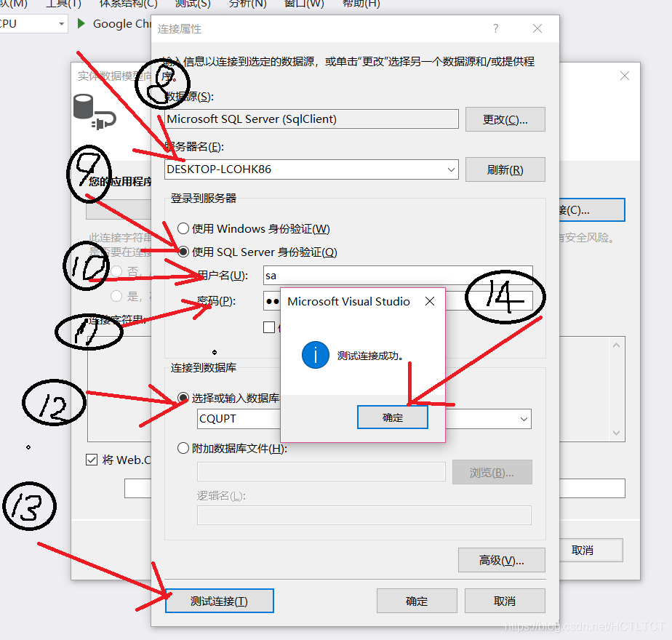Click 取消 at bottom of connection dialog

tap(505, 601)
